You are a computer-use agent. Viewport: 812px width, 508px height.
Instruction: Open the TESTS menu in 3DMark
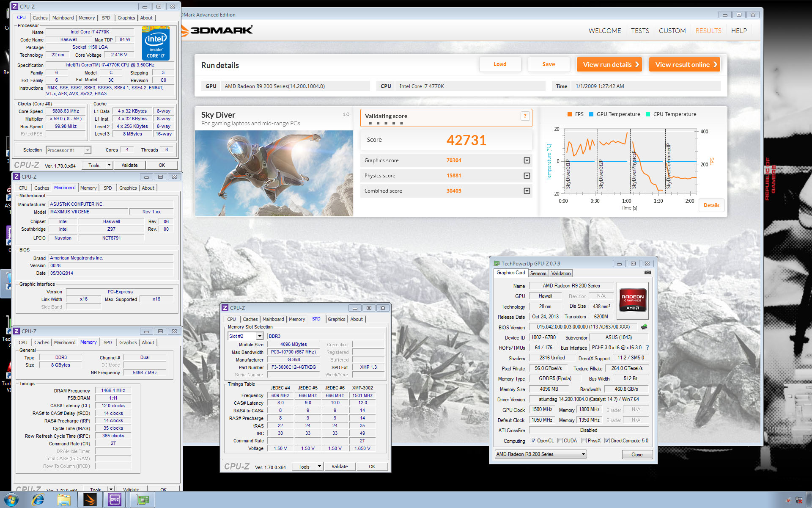coord(640,31)
